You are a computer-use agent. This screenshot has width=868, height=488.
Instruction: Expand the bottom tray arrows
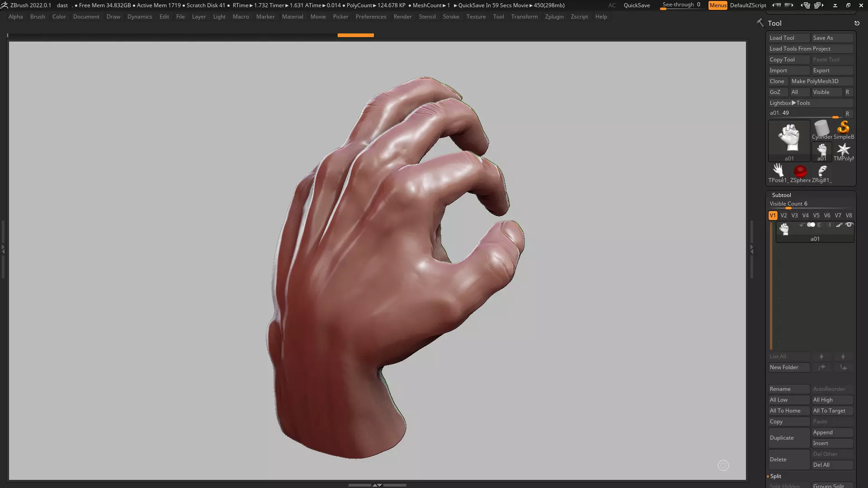[x=377, y=485]
